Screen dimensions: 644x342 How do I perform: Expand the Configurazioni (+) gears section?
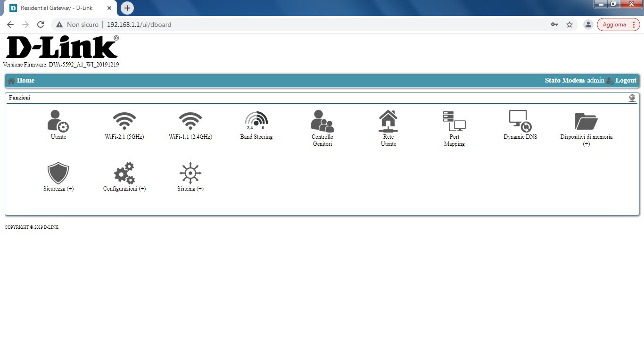[124, 173]
